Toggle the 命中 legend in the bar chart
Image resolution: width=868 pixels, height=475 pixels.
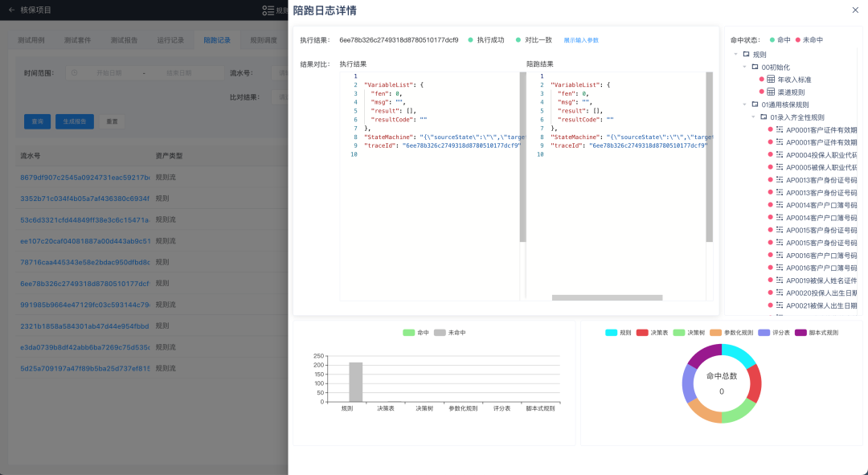tap(416, 332)
